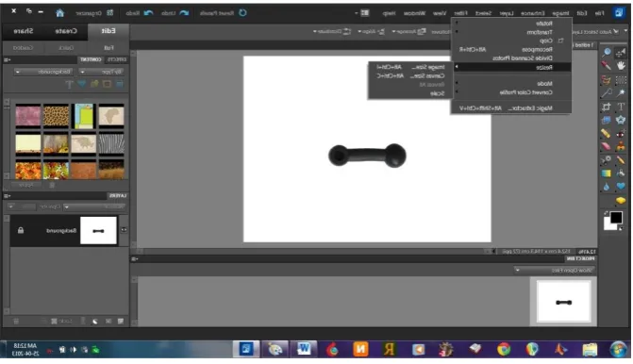Image resolution: width=633 pixels, height=364 pixels.
Task: Choose the Horizontal Type tool
Action: click(621, 107)
